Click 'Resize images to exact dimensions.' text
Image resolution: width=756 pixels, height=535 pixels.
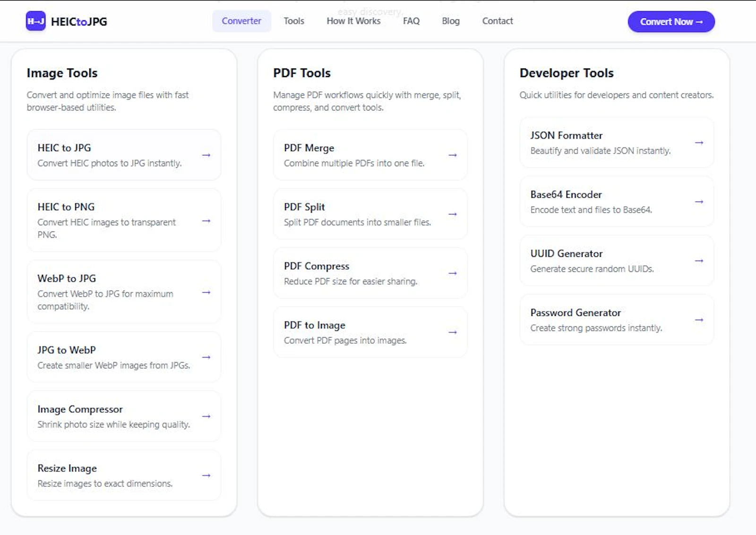[105, 484]
